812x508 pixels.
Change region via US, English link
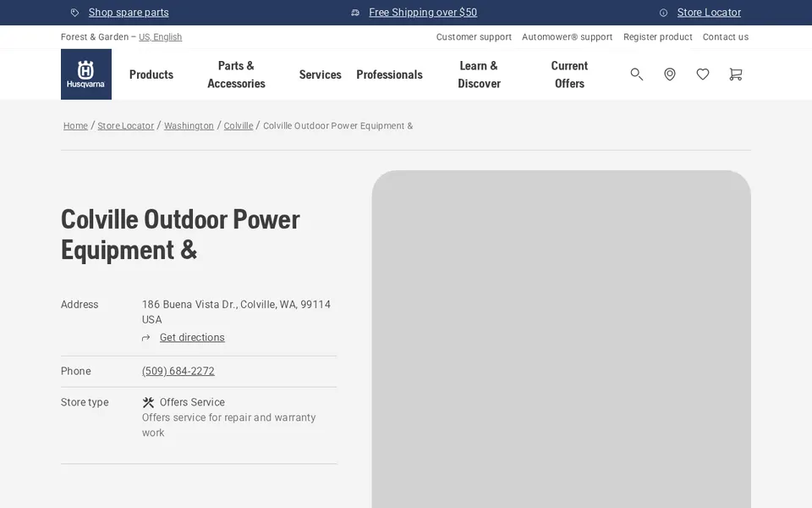[x=161, y=36]
